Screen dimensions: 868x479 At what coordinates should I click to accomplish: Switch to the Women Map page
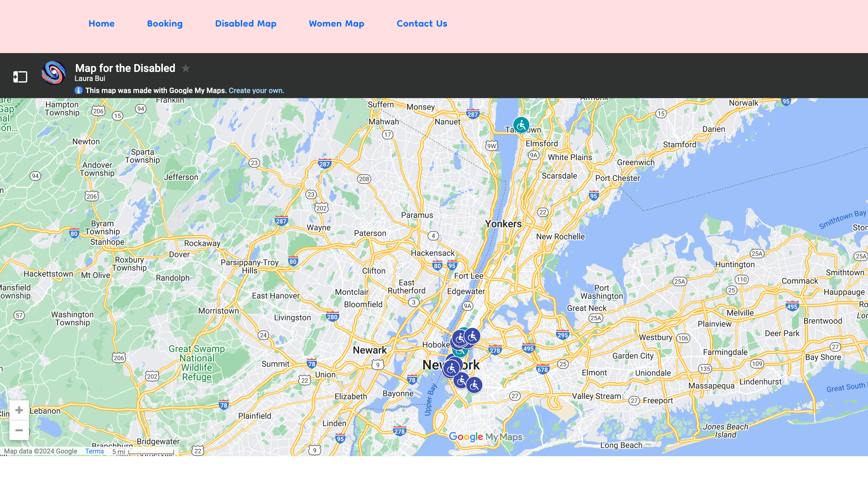(336, 24)
